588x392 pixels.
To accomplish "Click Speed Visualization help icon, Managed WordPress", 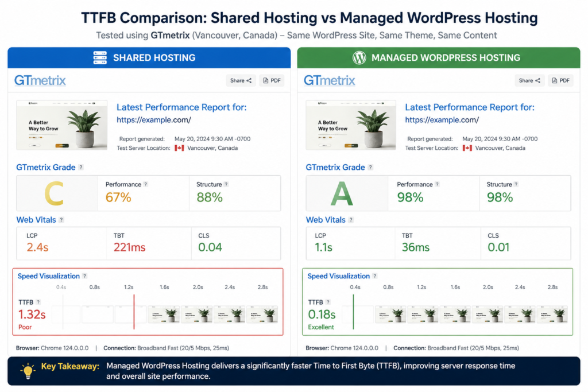I will click(374, 276).
